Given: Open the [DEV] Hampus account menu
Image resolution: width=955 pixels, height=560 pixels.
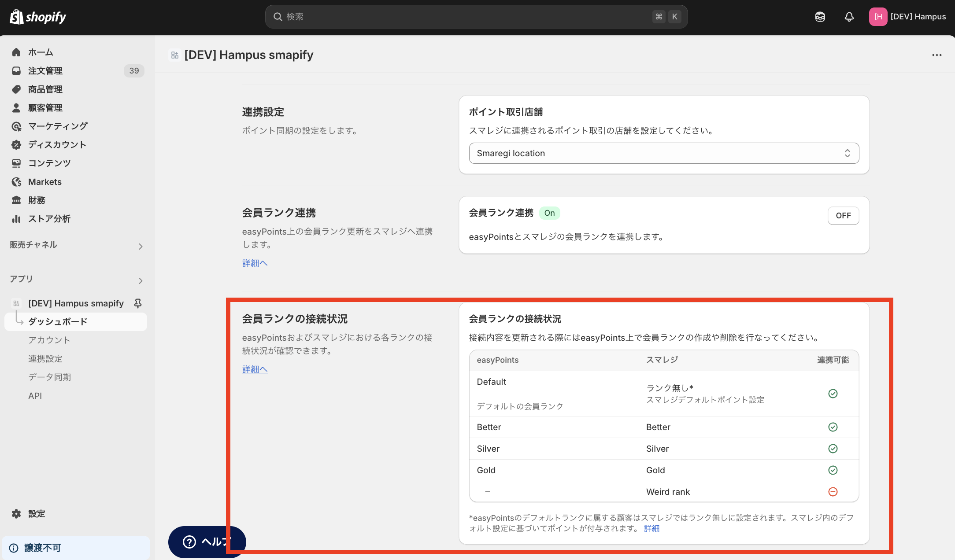Looking at the screenshot, I should 907,17.
